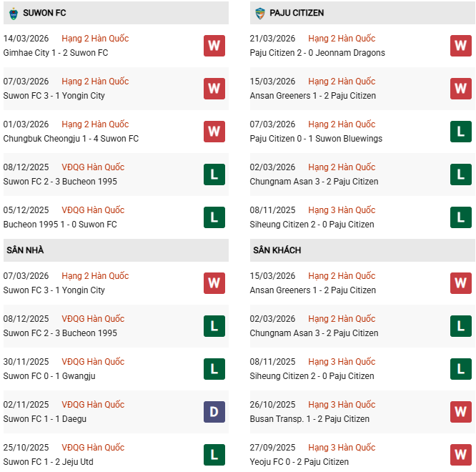Open VĐQG Hàn Quốc league link dated 05/12/2025
The image size is (476, 472).
click(x=93, y=210)
